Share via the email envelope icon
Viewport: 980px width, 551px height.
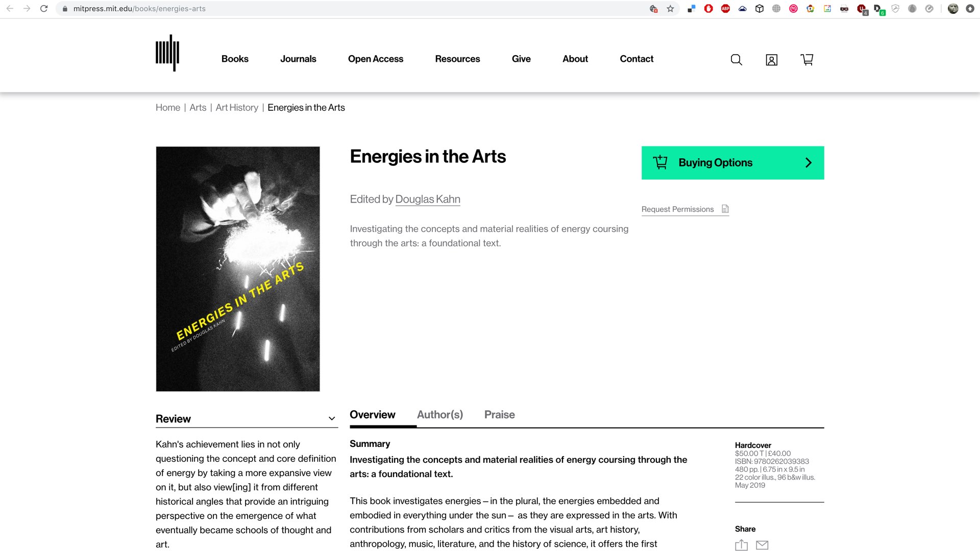pyautogui.click(x=762, y=545)
